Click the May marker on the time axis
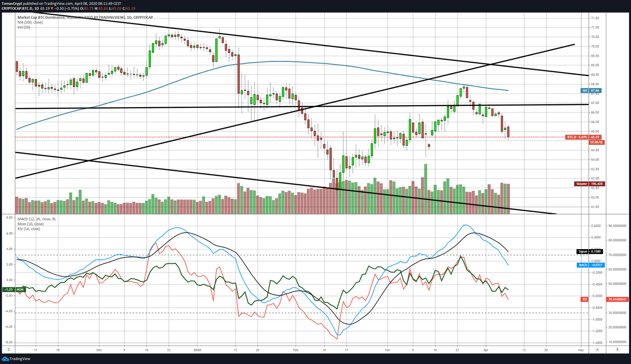This screenshot has width=631, height=364. click(x=581, y=350)
